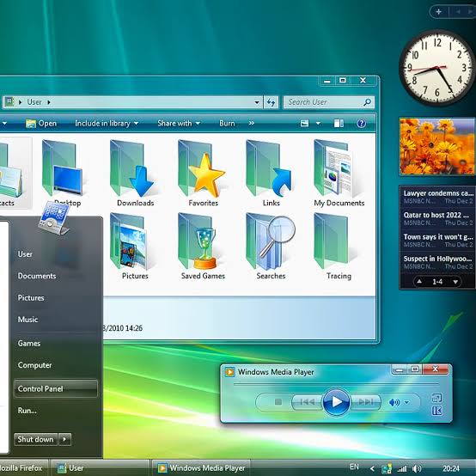
Task: Skip to previous track in Media Player
Action: 308,402
